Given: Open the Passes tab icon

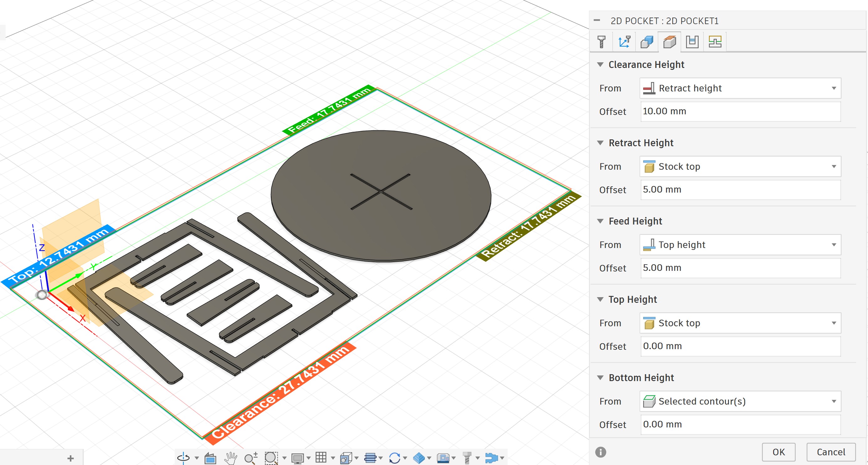Looking at the screenshot, I should point(692,42).
